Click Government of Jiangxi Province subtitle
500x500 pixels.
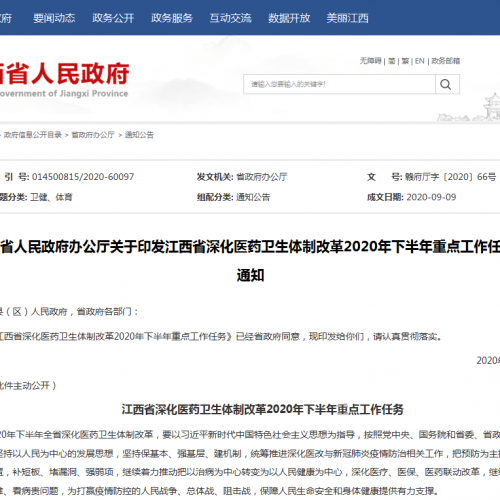pos(64,93)
